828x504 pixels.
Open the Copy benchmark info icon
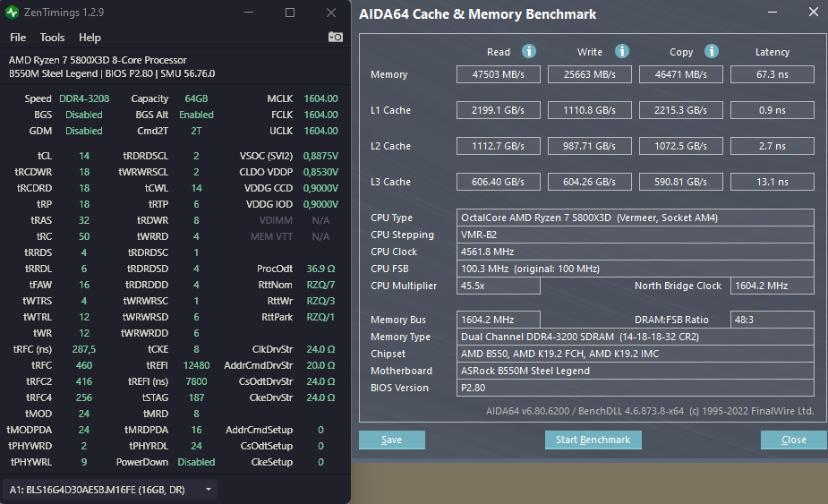point(712,51)
